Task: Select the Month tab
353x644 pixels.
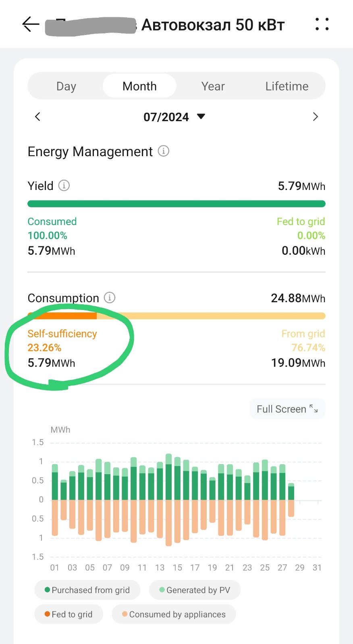Action: point(139,86)
